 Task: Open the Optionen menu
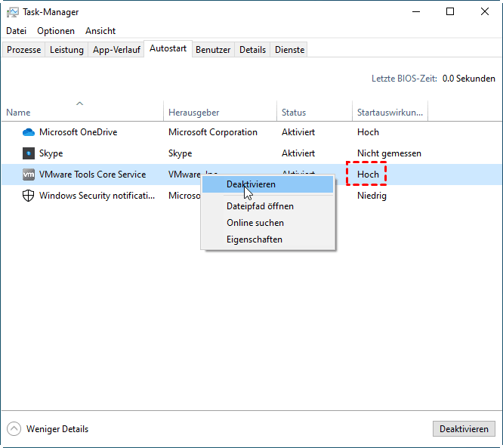click(x=56, y=31)
